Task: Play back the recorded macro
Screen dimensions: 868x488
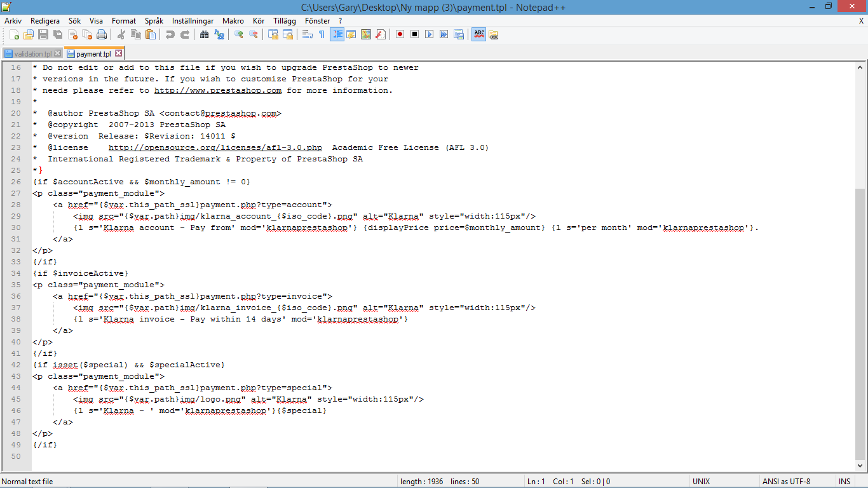Action: 430,34
